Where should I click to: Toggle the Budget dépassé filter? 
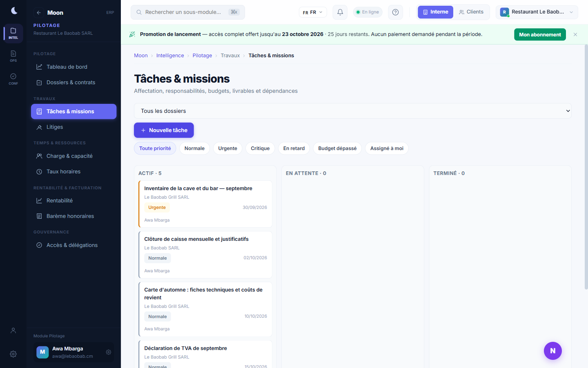pos(337,148)
